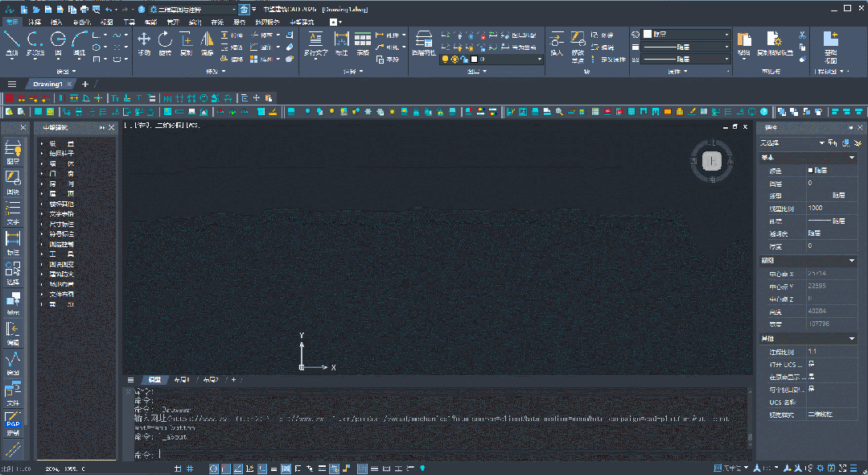This screenshot has height=475, width=868.
Task: Expand the 门窗 tree node
Action: tap(42, 173)
